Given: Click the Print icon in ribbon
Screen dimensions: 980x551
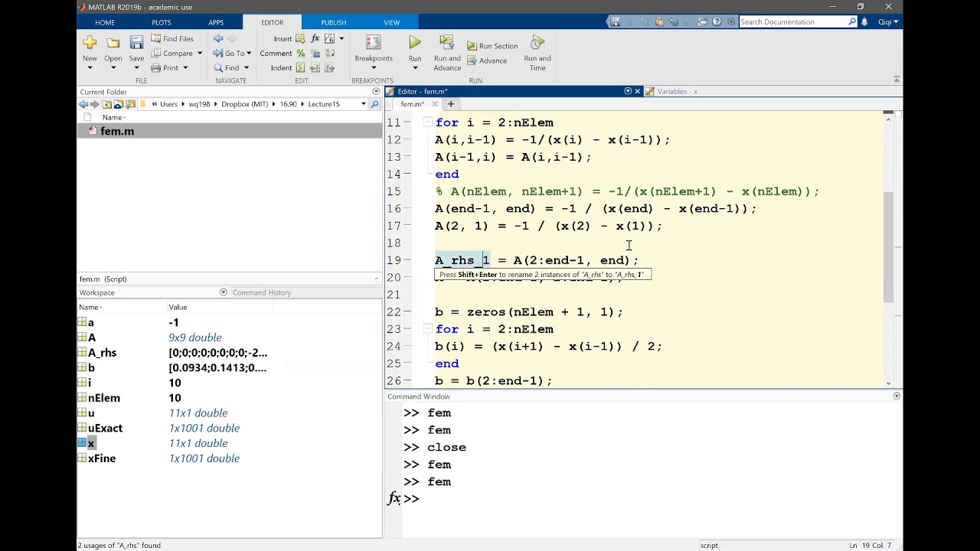Looking at the screenshot, I should point(156,67).
